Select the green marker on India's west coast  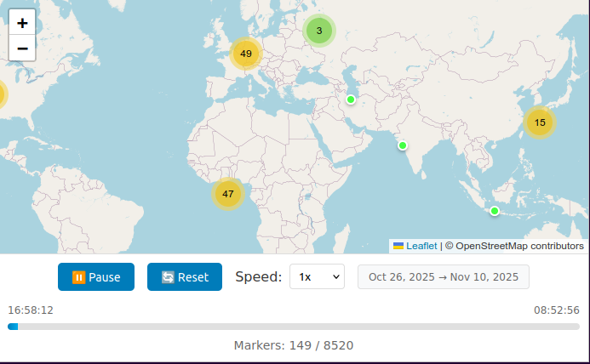point(403,145)
